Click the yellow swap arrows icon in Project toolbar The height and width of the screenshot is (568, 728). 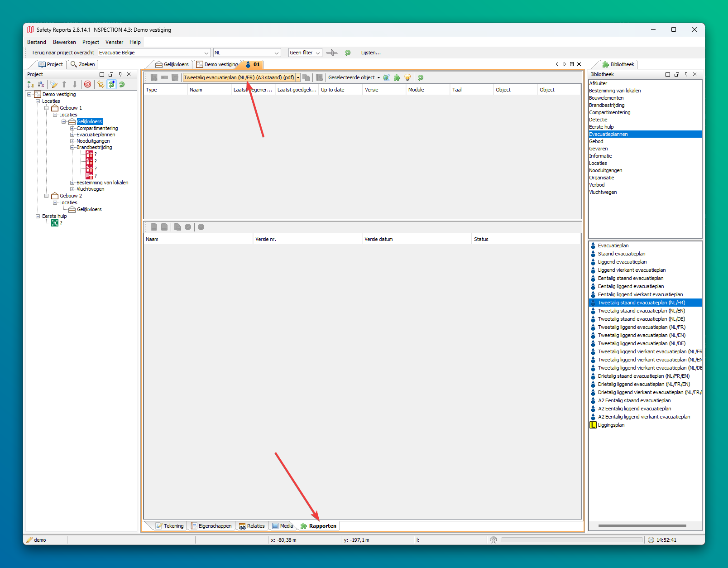tap(101, 84)
